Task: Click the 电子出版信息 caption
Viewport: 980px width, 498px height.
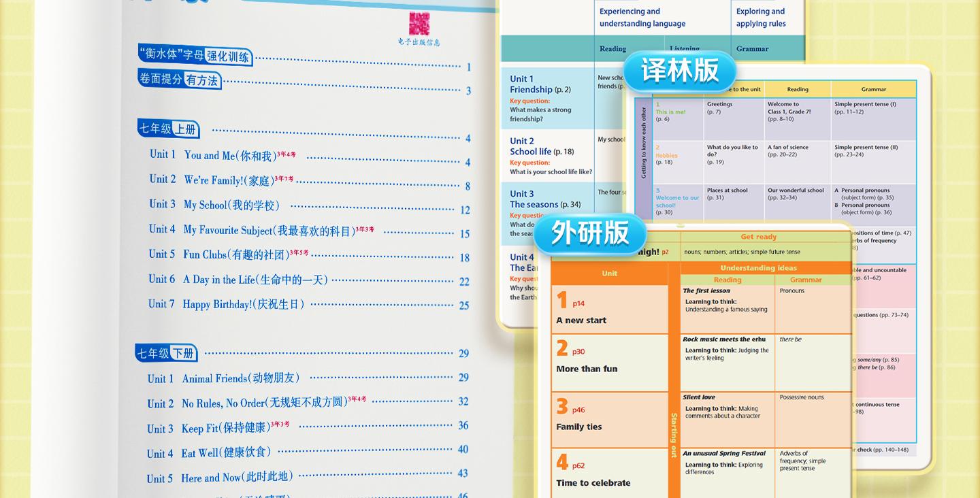Action: click(x=419, y=42)
